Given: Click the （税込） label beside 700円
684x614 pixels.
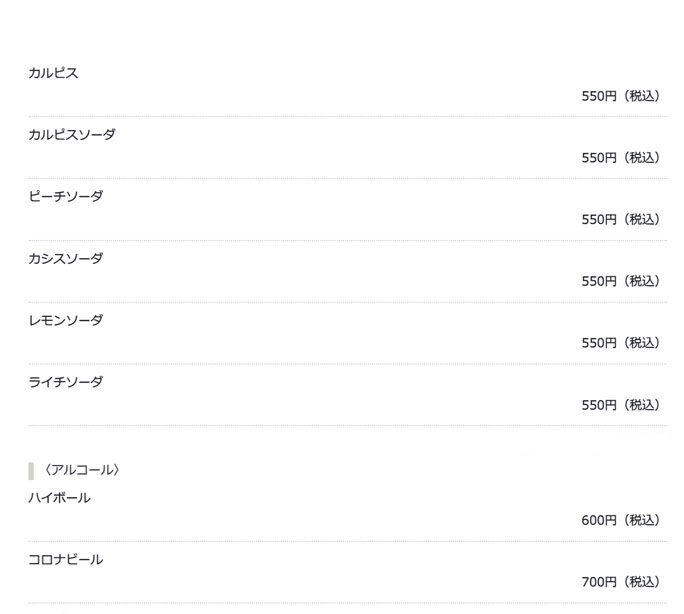Looking at the screenshot, I should coord(643,582).
